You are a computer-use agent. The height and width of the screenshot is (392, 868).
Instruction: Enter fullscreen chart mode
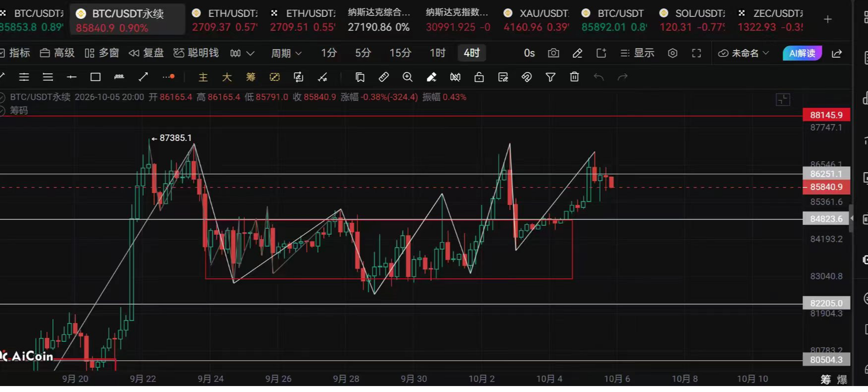(696, 53)
